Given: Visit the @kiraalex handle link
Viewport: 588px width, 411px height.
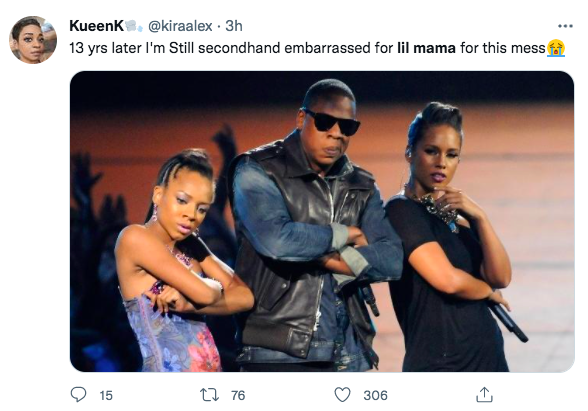Looking at the screenshot, I should coord(180,26).
